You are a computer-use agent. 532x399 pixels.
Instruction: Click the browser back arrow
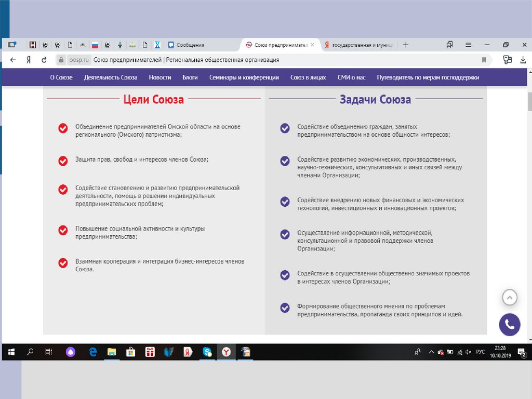click(13, 60)
